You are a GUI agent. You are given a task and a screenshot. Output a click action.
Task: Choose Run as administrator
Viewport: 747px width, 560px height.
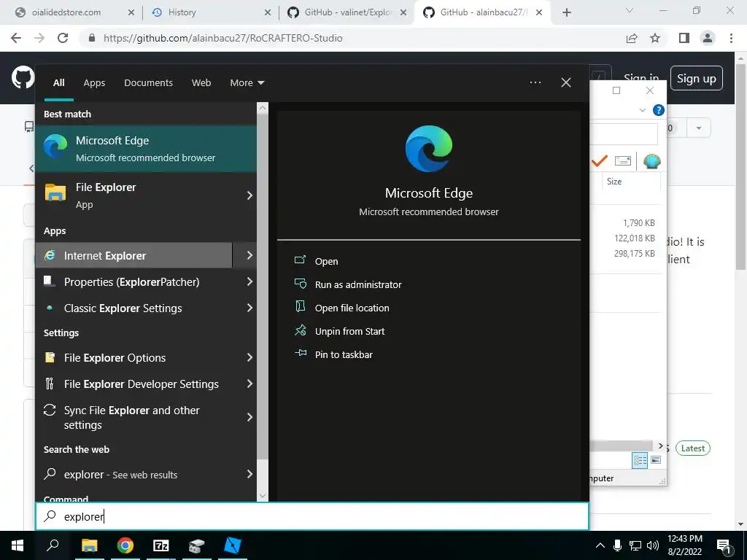pos(357,284)
